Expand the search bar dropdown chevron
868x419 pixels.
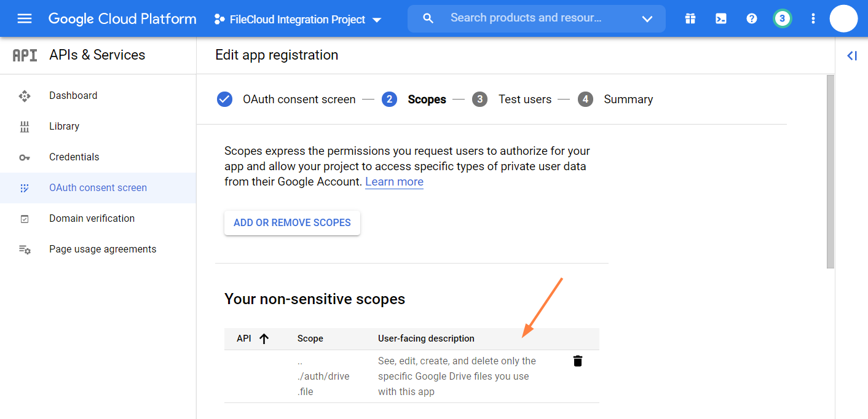[647, 19]
